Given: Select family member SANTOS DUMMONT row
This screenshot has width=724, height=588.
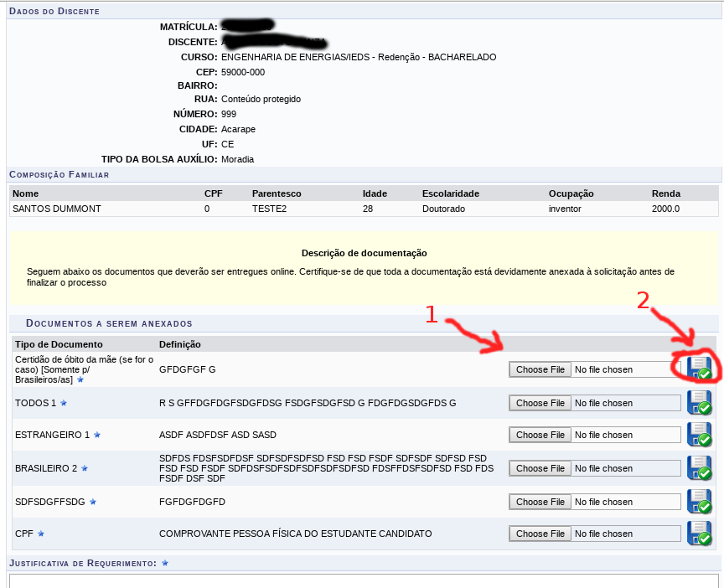Looking at the screenshot, I should [57, 209].
